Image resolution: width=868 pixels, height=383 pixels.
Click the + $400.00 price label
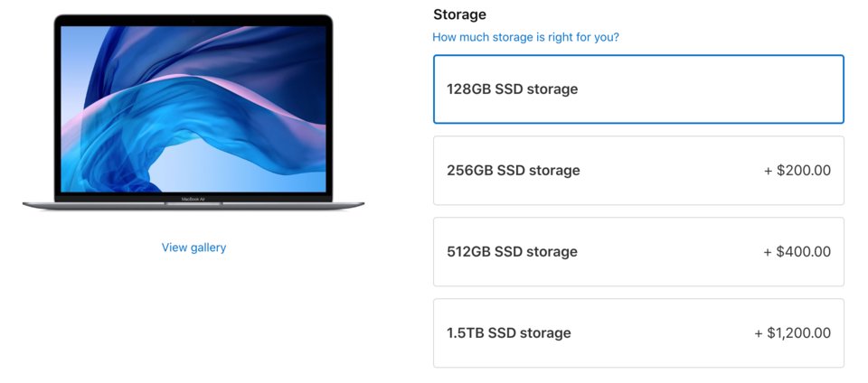pos(797,252)
